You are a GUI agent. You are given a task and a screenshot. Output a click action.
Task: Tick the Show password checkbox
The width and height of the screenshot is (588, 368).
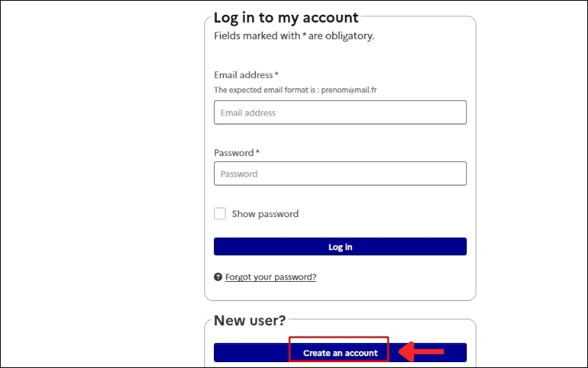tap(220, 213)
